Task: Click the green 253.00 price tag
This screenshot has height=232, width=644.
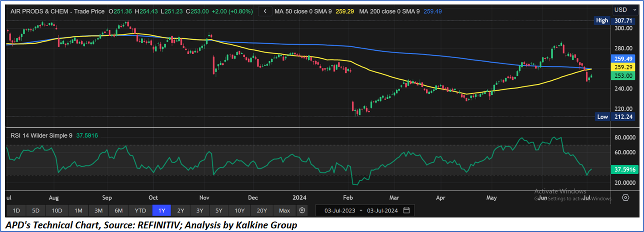Action: [624, 76]
